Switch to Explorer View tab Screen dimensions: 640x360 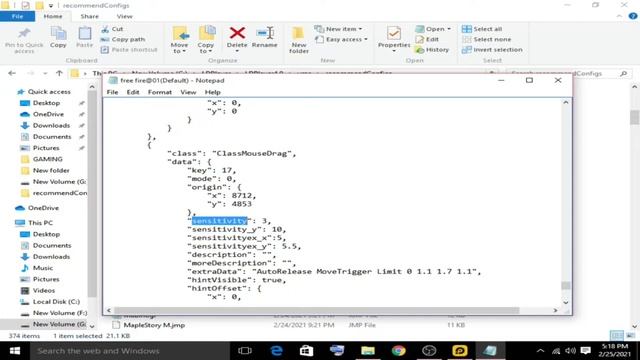click(124, 16)
